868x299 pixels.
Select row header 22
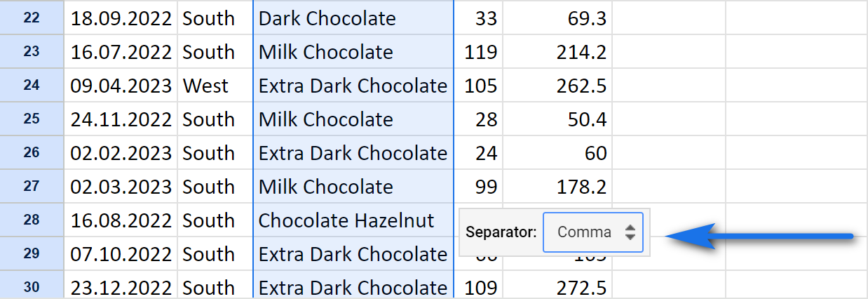[32, 18]
